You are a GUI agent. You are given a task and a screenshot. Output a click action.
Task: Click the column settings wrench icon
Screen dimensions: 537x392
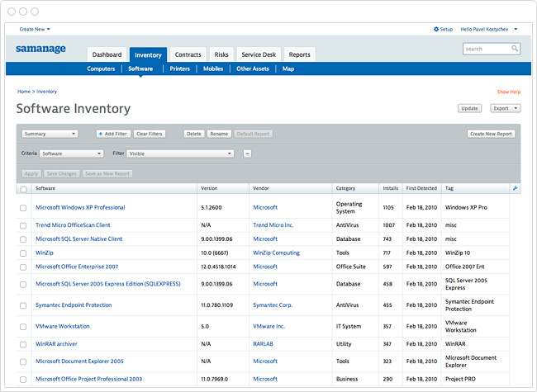(x=515, y=188)
